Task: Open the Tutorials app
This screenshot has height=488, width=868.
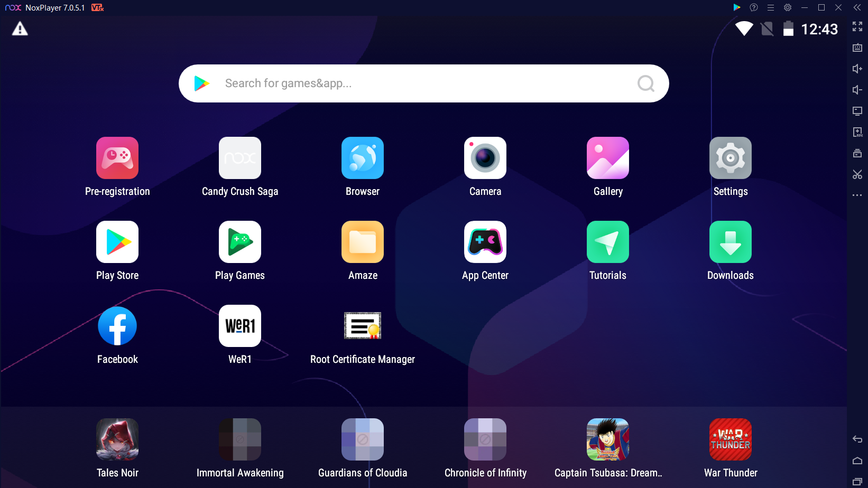Action: pyautogui.click(x=608, y=242)
